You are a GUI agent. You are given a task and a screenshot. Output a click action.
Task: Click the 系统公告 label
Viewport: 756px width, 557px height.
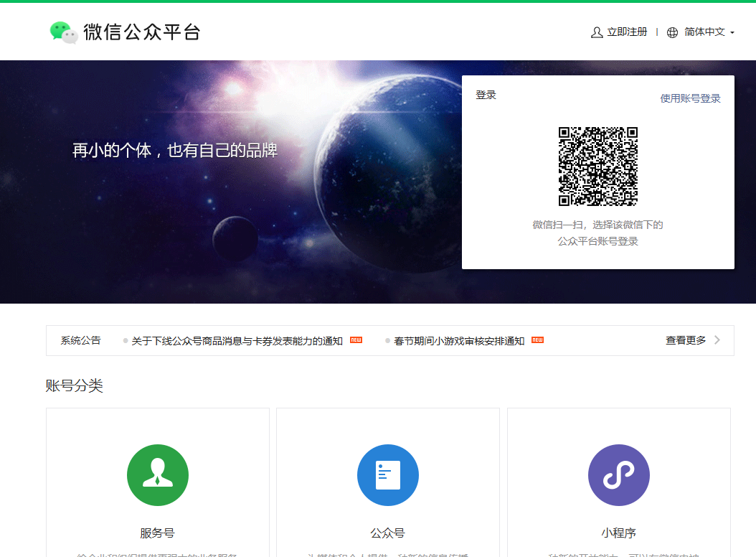coord(80,340)
